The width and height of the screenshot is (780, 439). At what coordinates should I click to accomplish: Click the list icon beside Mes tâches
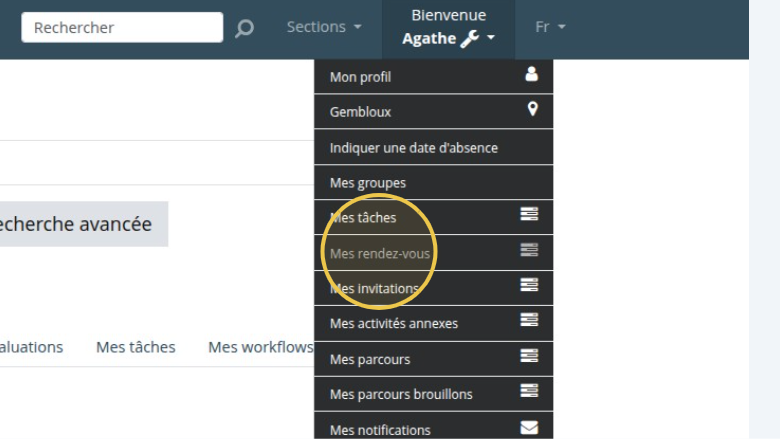[x=529, y=215]
